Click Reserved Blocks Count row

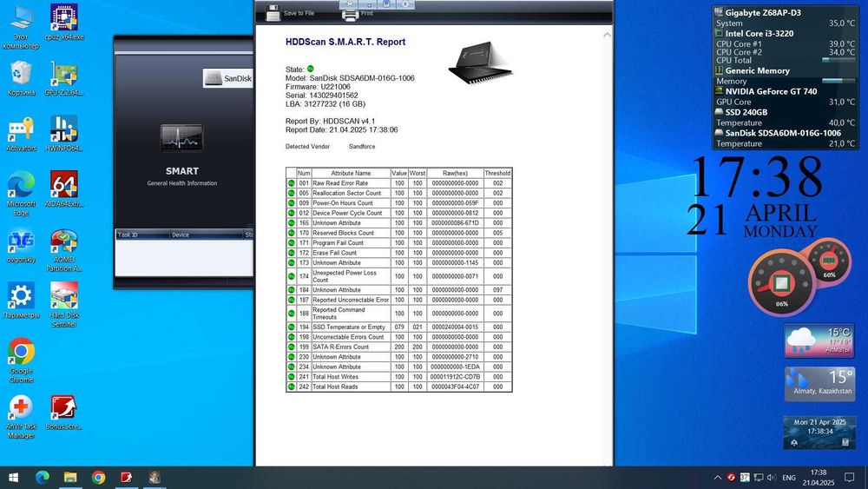(x=399, y=233)
